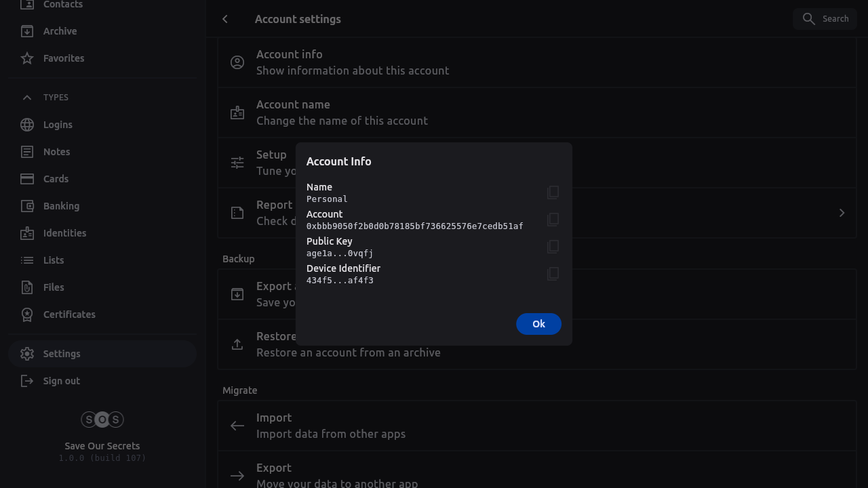This screenshot has height=488, width=868.
Task: Open Certificates in the sidebar
Action: (69, 314)
